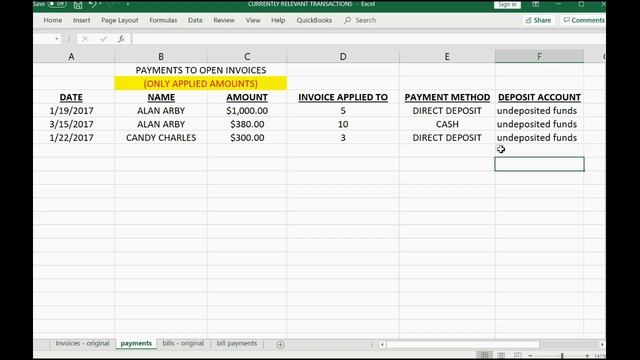The width and height of the screenshot is (640, 360).
Task: Switch to the bills - original sheet
Action: [183, 343]
